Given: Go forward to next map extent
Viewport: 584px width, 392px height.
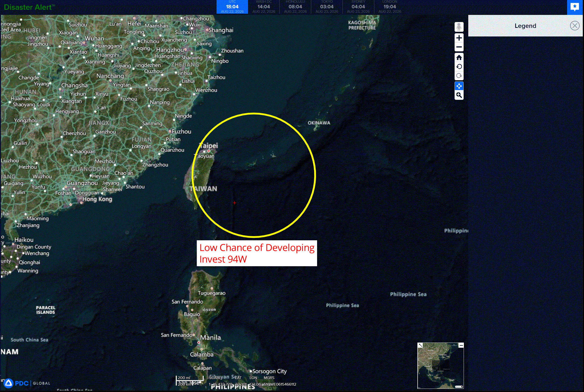Looking at the screenshot, I should click(x=459, y=76).
